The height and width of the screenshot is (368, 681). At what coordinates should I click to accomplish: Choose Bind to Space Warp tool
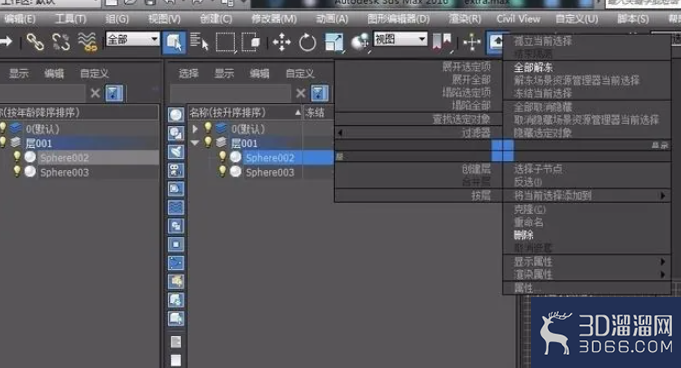coord(87,42)
